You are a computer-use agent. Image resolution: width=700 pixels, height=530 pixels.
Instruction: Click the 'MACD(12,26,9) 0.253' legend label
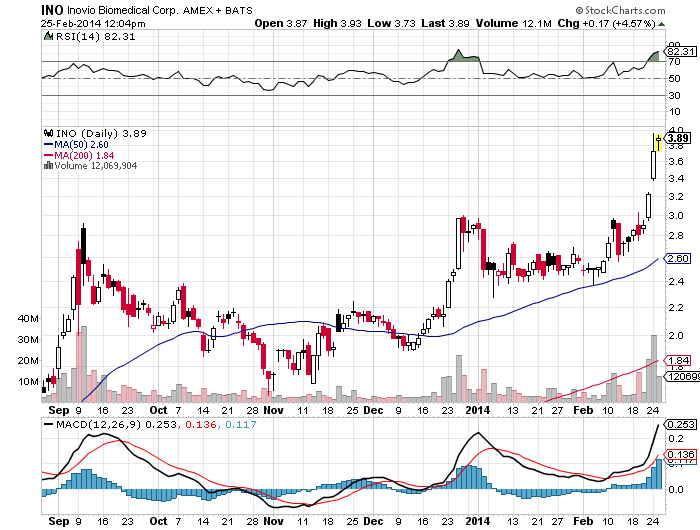pyautogui.click(x=117, y=424)
